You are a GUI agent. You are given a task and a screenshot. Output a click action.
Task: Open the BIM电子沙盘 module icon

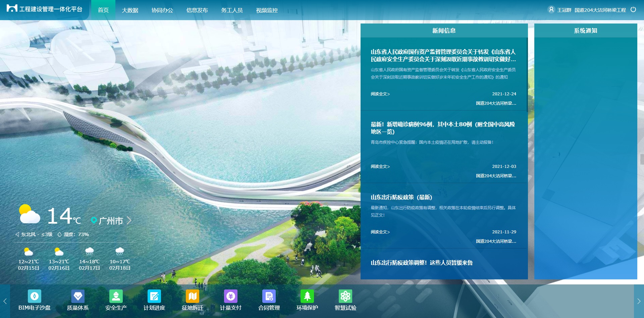pos(34,297)
